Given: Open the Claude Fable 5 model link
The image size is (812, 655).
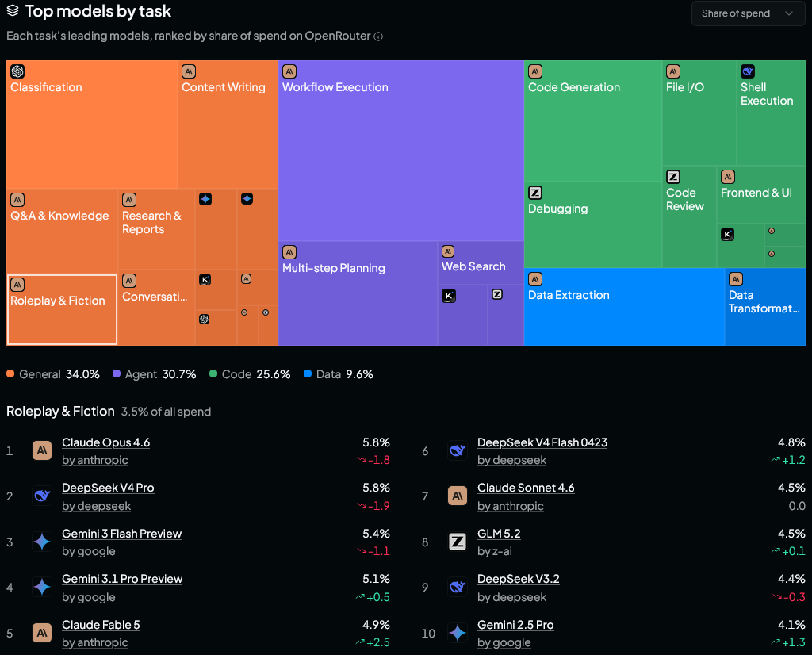Looking at the screenshot, I should coord(101,625).
